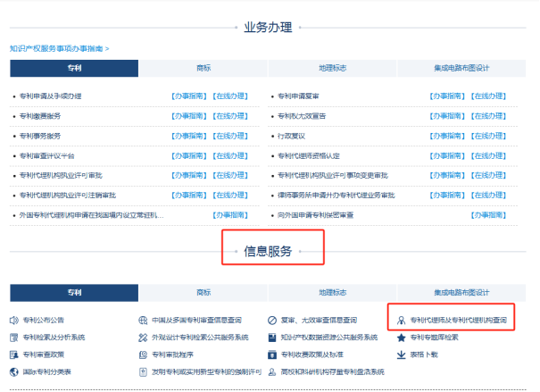Screen dimensions: 540x392
Task: Click the 外观设计专利检索公共服务系统 icon
Action: (143, 338)
